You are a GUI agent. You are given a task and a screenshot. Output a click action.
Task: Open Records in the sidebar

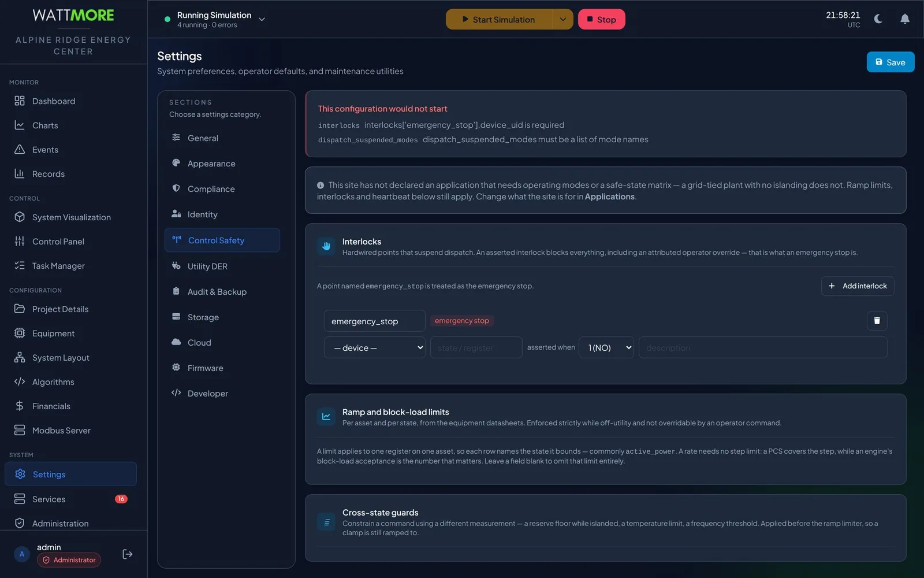(70, 174)
